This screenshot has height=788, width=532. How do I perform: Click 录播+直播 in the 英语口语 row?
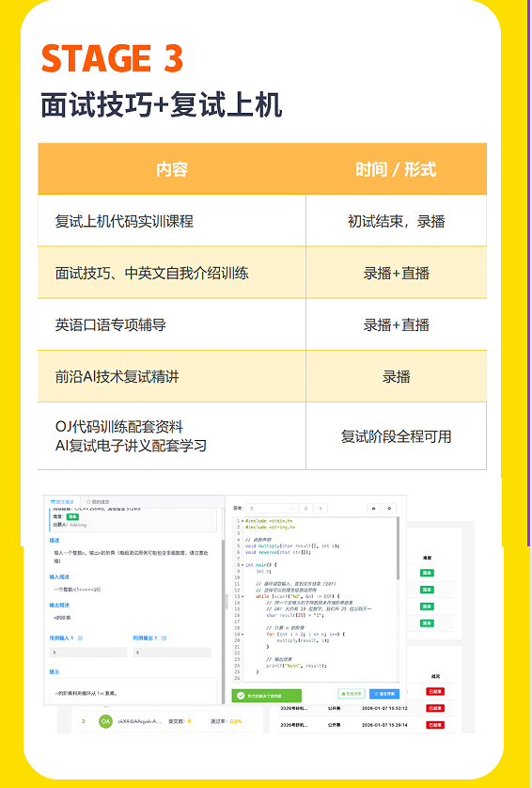pos(396,324)
